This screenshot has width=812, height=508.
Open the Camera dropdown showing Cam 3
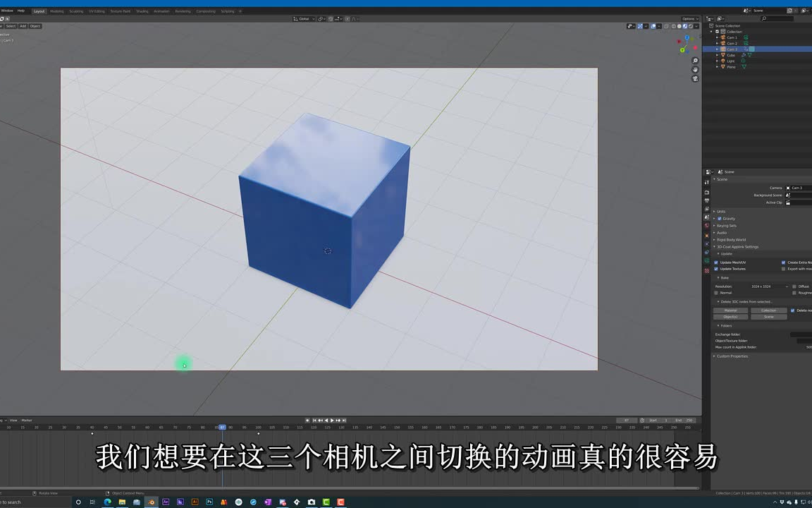[797, 188]
